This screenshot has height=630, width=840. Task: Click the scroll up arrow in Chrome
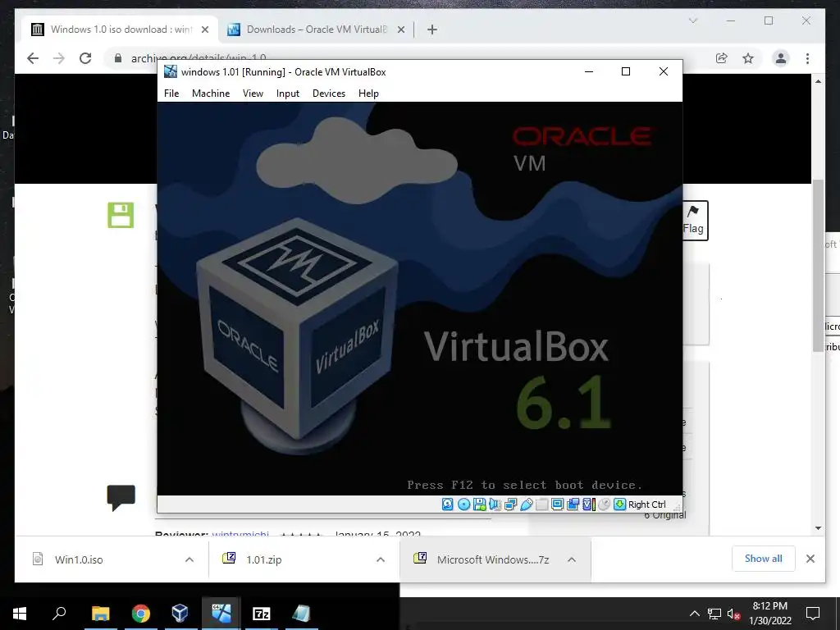coord(818,81)
